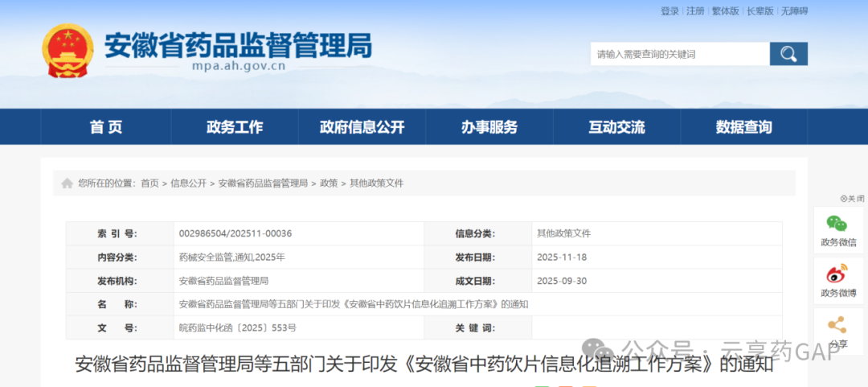Open the 政务微博 Weibo icon

pos(838,276)
